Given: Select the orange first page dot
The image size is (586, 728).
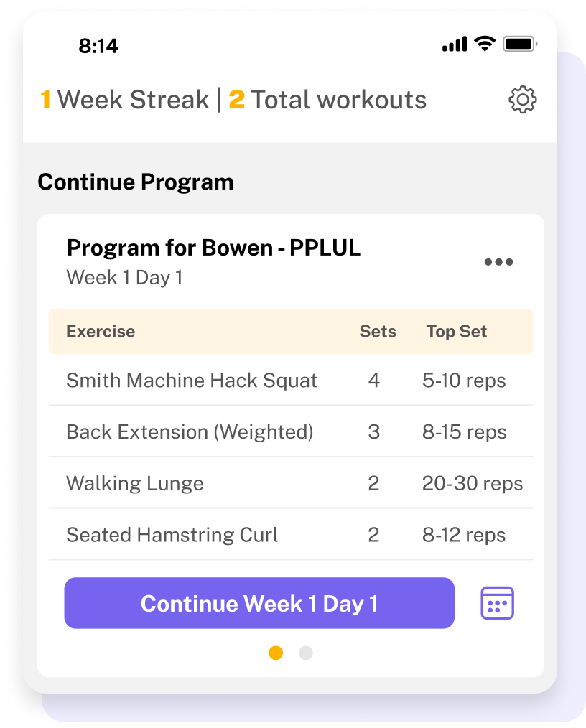Looking at the screenshot, I should pyautogui.click(x=276, y=653).
